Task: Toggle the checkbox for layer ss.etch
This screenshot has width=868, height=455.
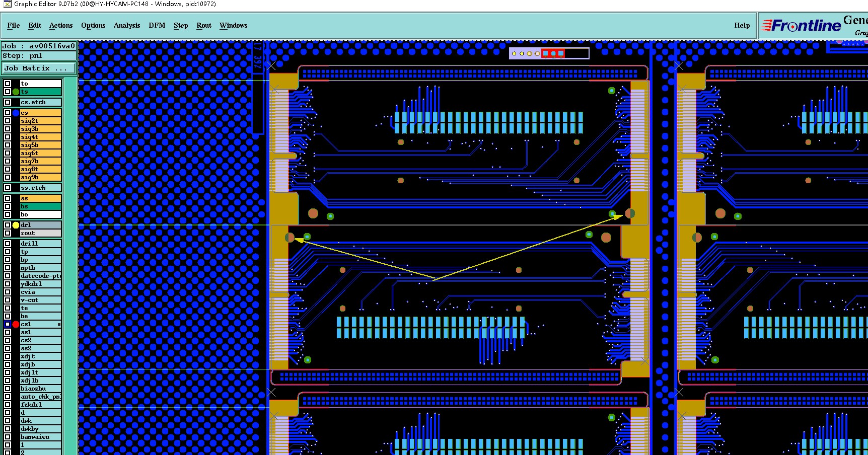Action: pyautogui.click(x=8, y=188)
